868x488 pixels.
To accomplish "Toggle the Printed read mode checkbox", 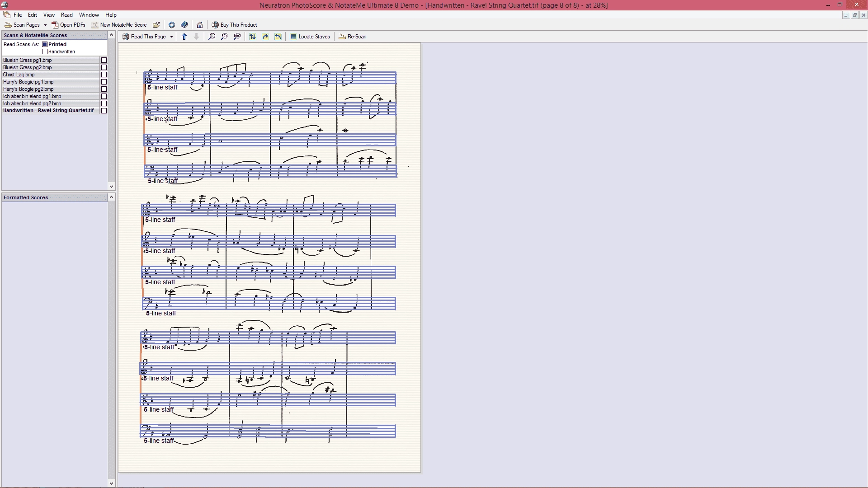I will pos(45,44).
